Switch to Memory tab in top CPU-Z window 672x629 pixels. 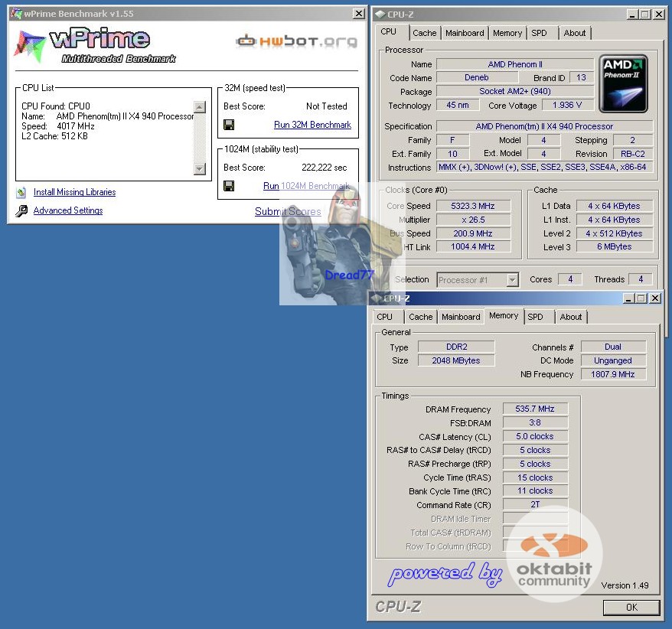pyautogui.click(x=507, y=33)
